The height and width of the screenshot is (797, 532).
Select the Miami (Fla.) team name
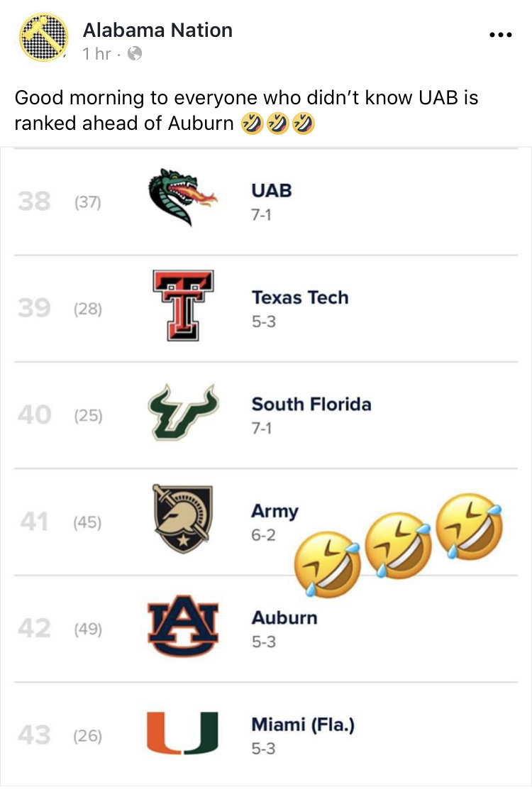303,725
